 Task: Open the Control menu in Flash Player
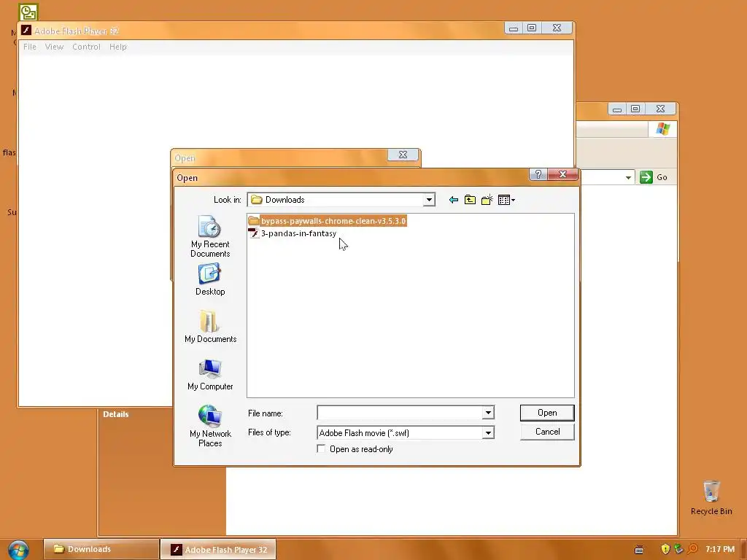(x=86, y=47)
